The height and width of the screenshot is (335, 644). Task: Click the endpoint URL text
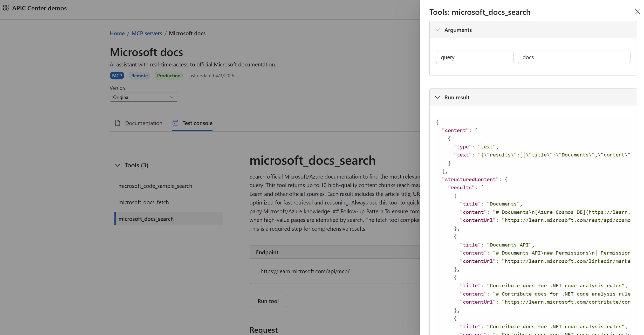[x=305, y=271]
